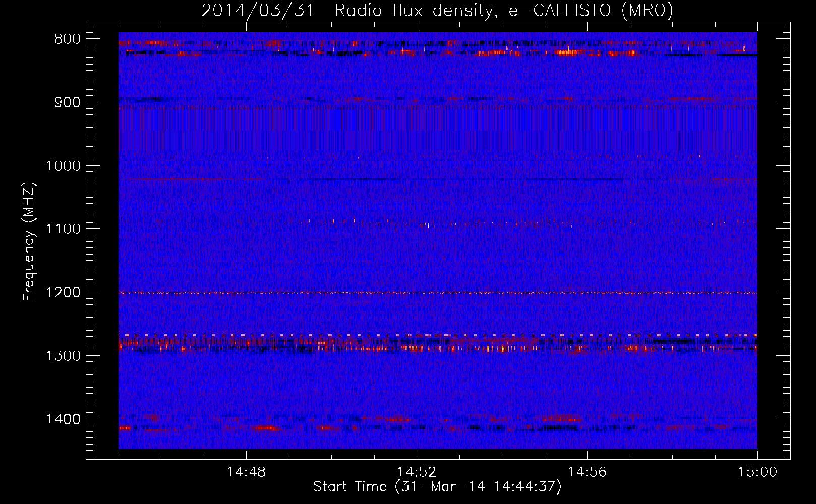Screen dimensions: 816x504
Task: Select the 1000 frequency axis label
Action: [63, 166]
